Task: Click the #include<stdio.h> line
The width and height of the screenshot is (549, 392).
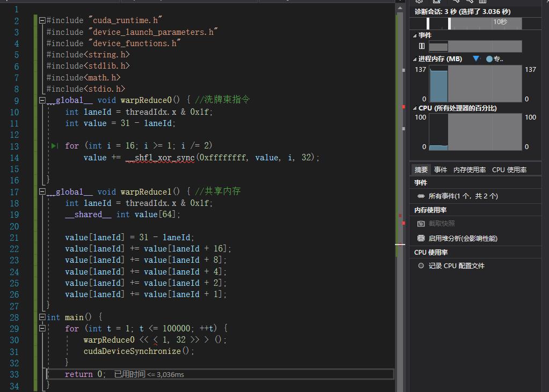Action: (86, 89)
